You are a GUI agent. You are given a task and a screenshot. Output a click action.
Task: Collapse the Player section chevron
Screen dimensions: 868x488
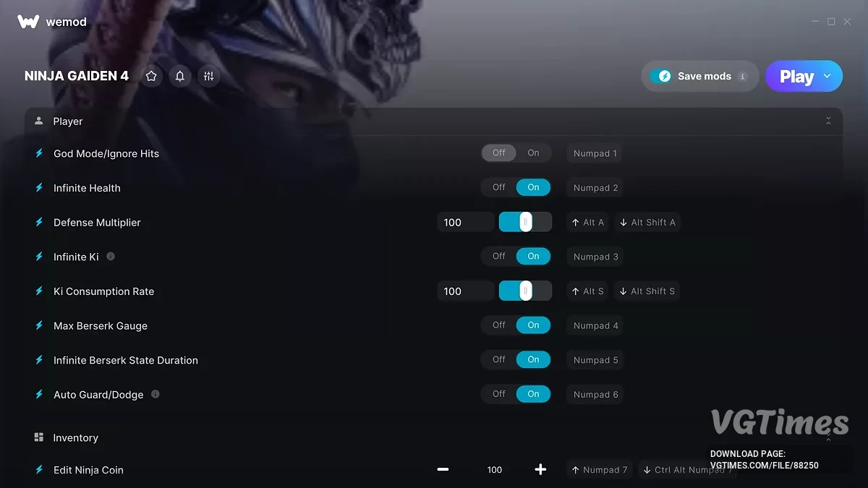(x=828, y=121)
